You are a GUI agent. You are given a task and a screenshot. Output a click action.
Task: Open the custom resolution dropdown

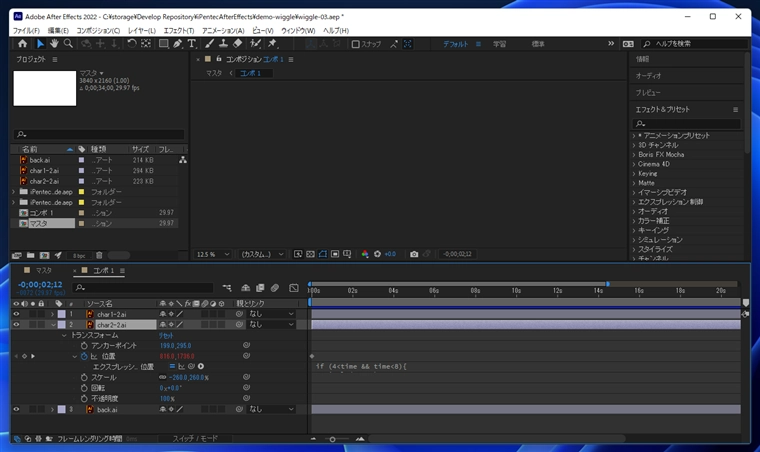[262, 254]
